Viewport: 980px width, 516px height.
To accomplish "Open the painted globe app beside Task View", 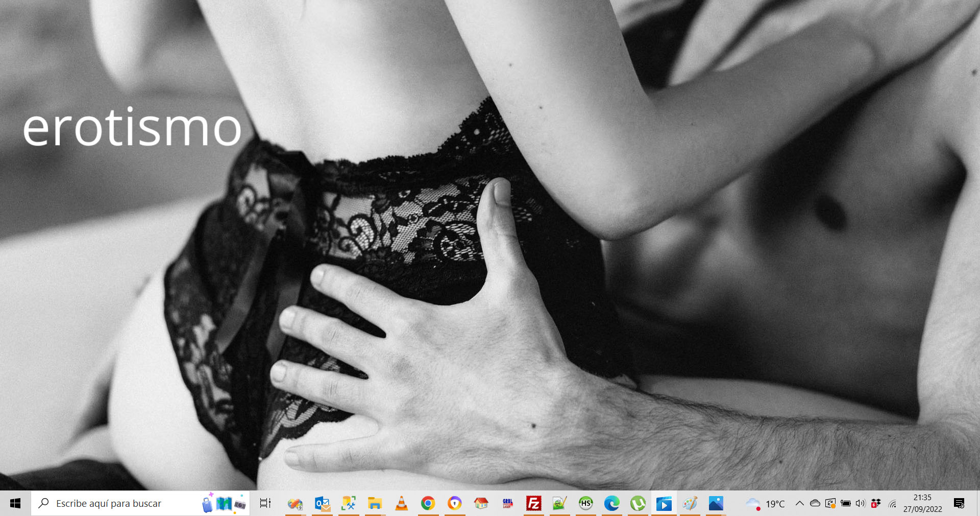I will point(295,504).
